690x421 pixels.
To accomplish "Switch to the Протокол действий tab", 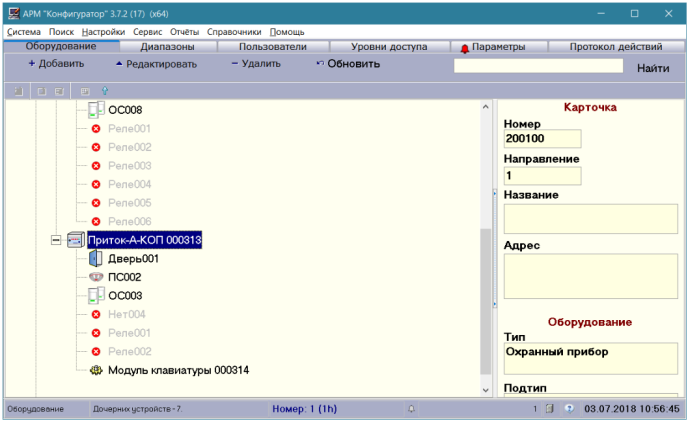I will (x=615, y=47).
